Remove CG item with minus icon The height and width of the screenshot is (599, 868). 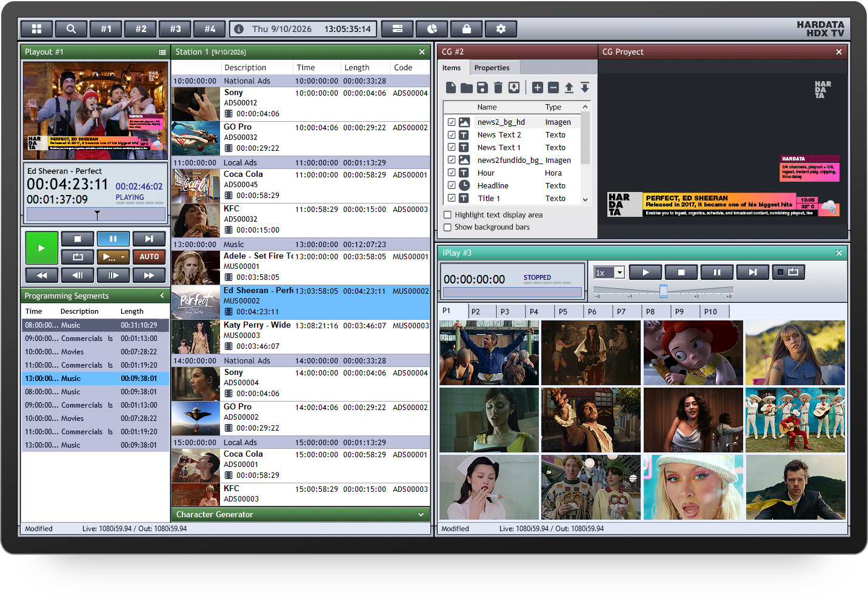[553, 88]
